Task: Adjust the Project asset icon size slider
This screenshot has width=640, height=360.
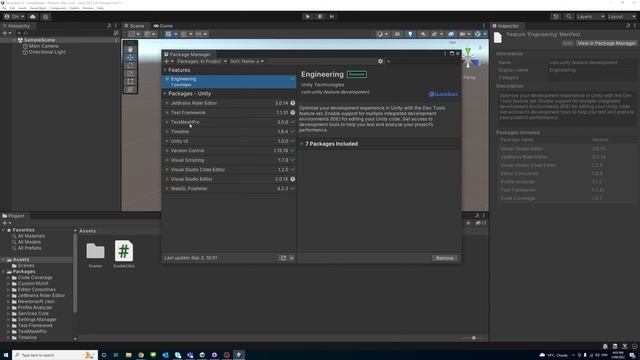Action: (473, 338)
